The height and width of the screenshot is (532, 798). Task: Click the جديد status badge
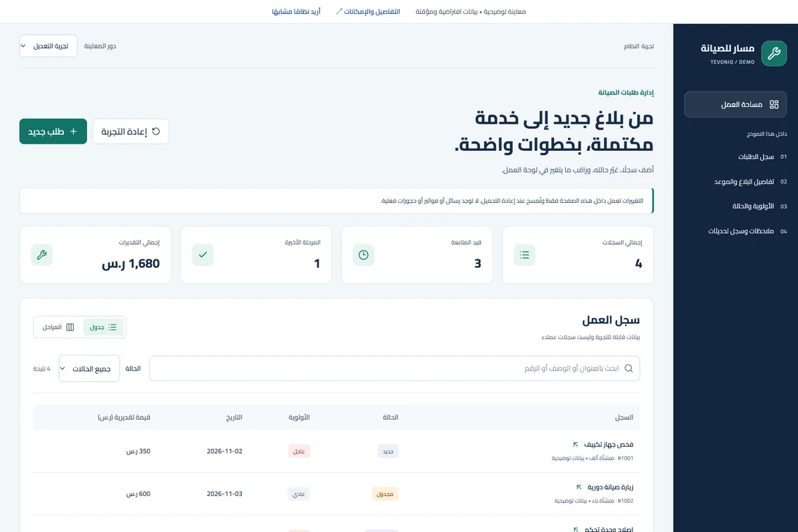click(x=388, y=451)
